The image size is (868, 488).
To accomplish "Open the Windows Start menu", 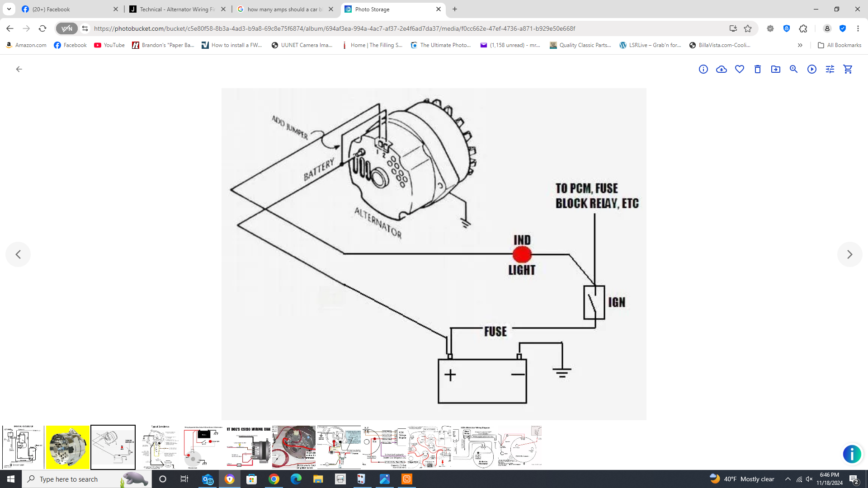I will tap(11, 479).
